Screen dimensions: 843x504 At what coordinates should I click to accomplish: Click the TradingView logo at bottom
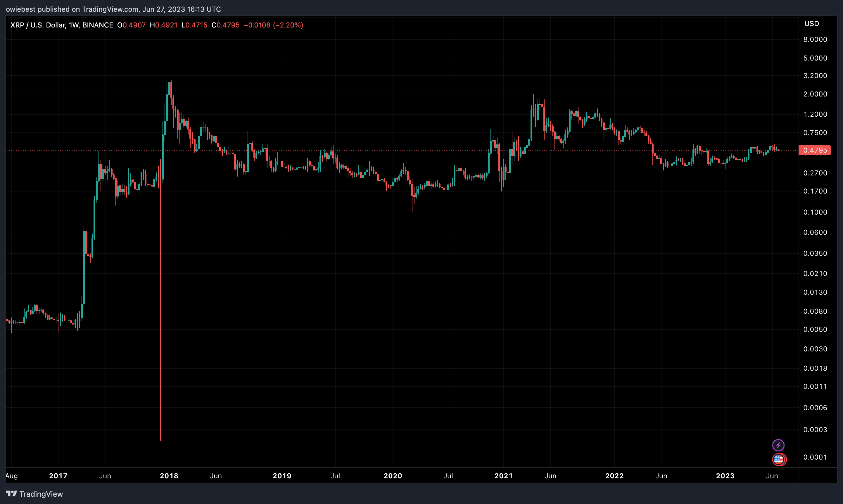(x=34, y=494)
